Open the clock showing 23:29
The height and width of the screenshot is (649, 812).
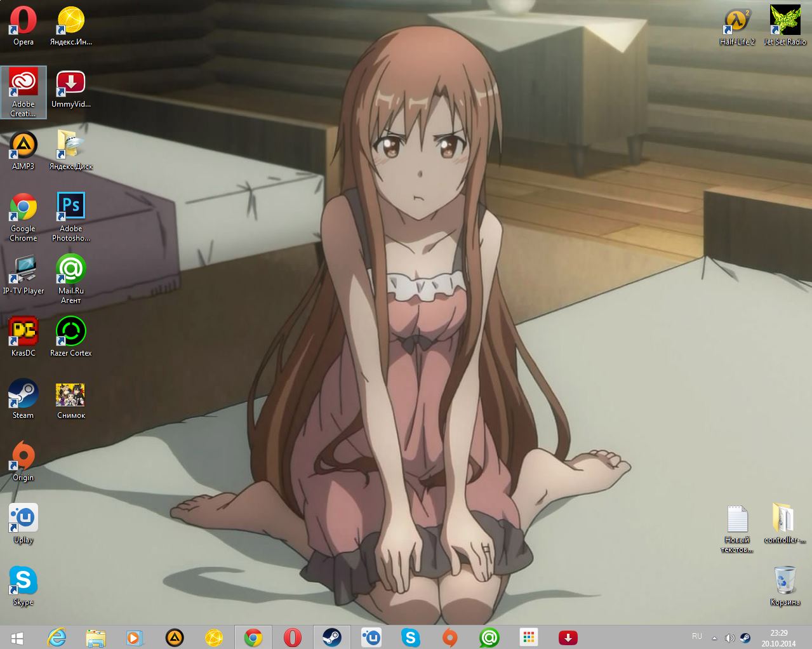[x=779, y=638]
